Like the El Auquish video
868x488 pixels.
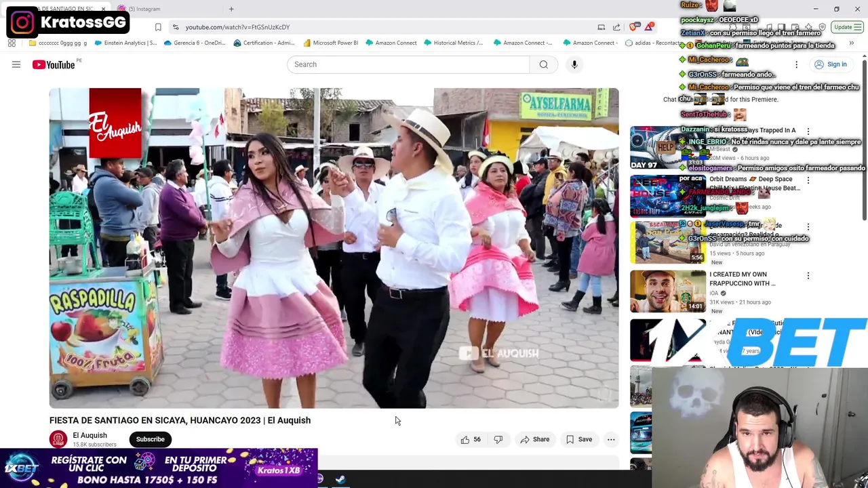471,439
